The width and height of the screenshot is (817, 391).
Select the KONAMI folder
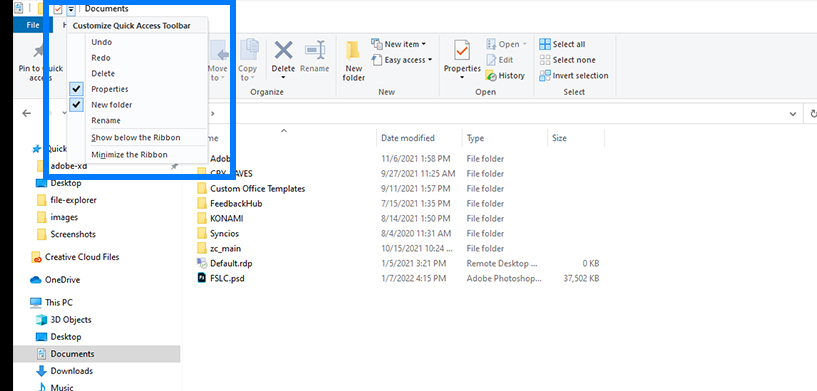tap(227, 218)
